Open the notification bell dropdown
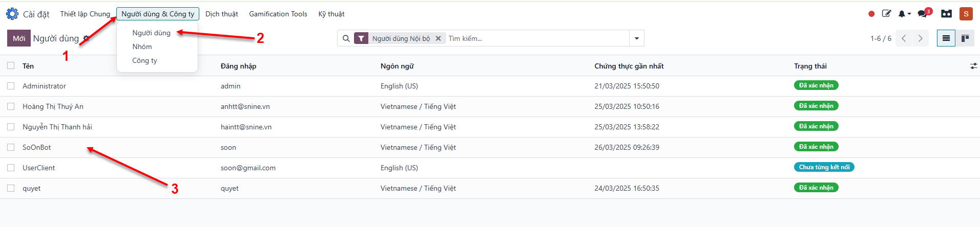This screenshot has width=980, height=227. click(904, 14)
